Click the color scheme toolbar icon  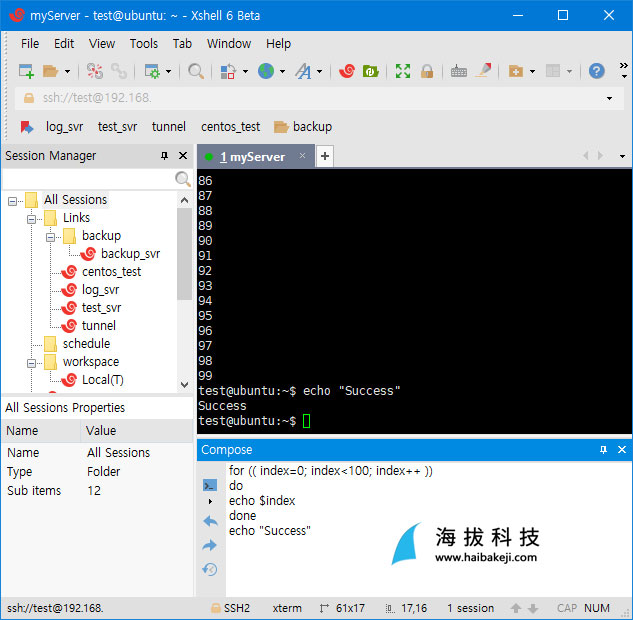tap(228, 71)
